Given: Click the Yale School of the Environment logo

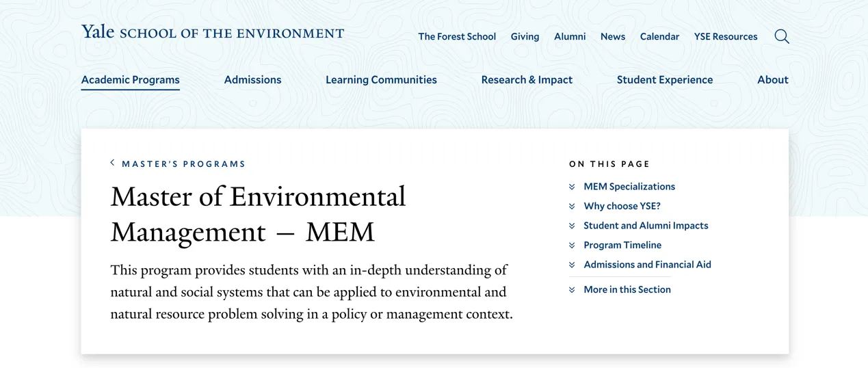Looking at the screenshot, I should pyautogui.click(x=213, y=32).
